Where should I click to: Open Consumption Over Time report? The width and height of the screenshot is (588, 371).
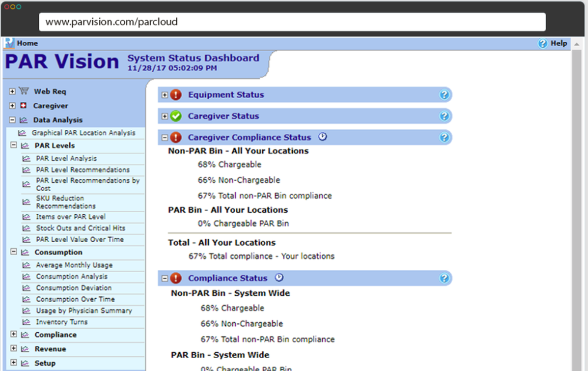(75, 299)
